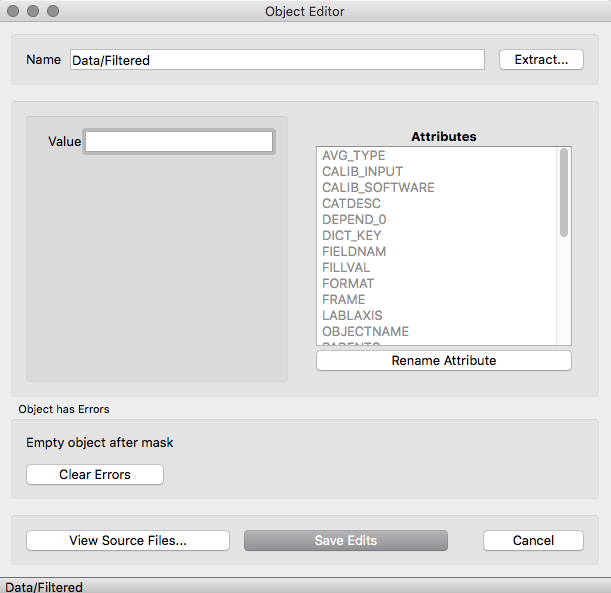Click the Attributes list scrollbar
This screenshot has width=611, height=593.
564,192
